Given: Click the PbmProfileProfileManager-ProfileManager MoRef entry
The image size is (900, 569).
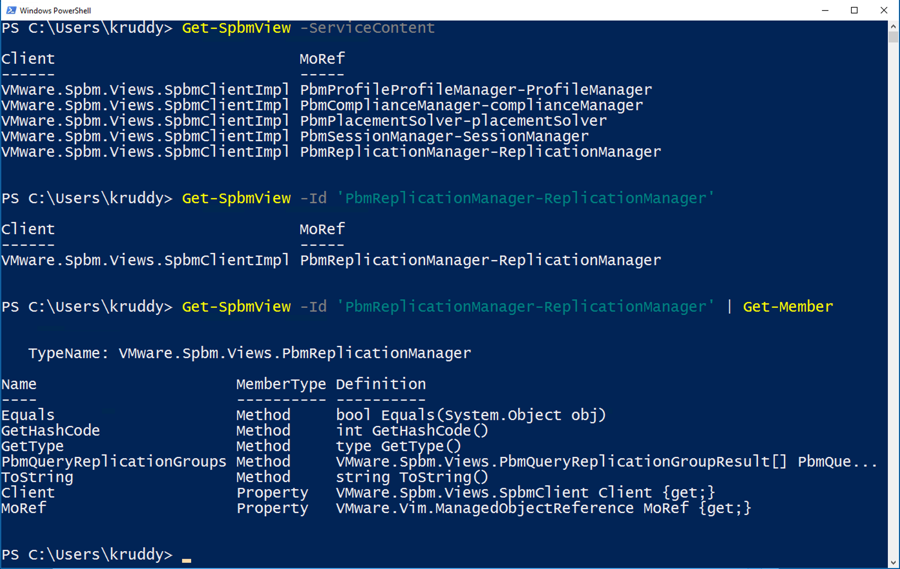Looking at the screenshot, I should 475,90.
